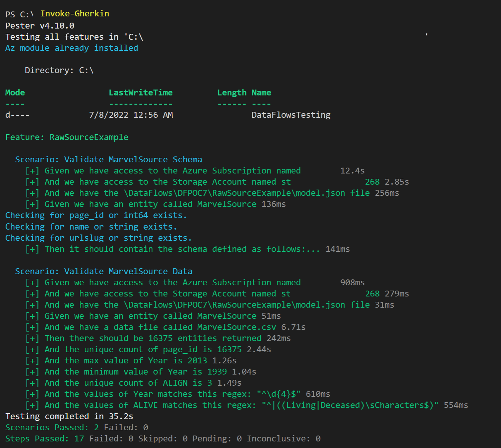This screenshot has height=448, width=501.
Task: Click the Azure Subscription step showing 908ms
Action: [x=195, y=283]
